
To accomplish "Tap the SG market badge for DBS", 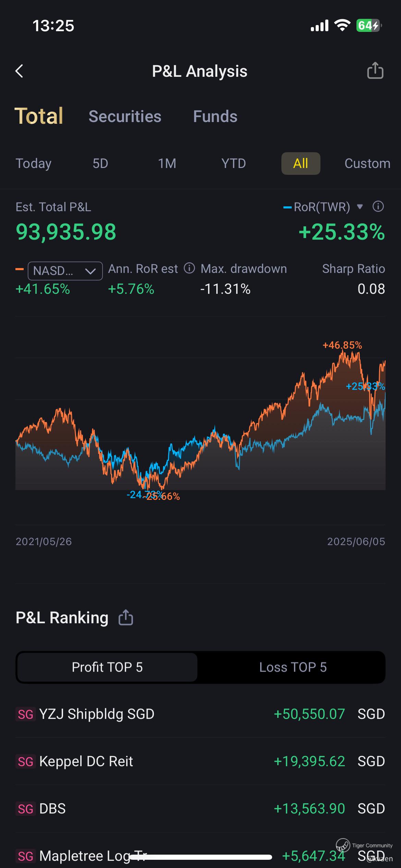I will (x=26, y=809).
